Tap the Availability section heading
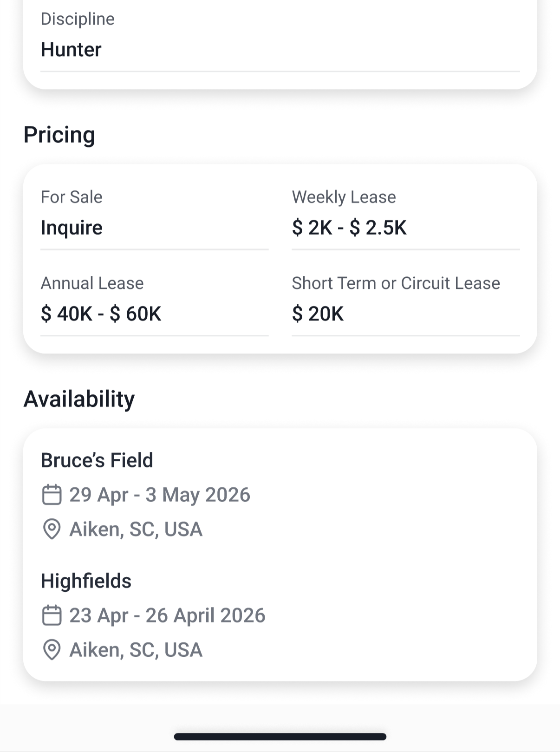 coord(79,399)
